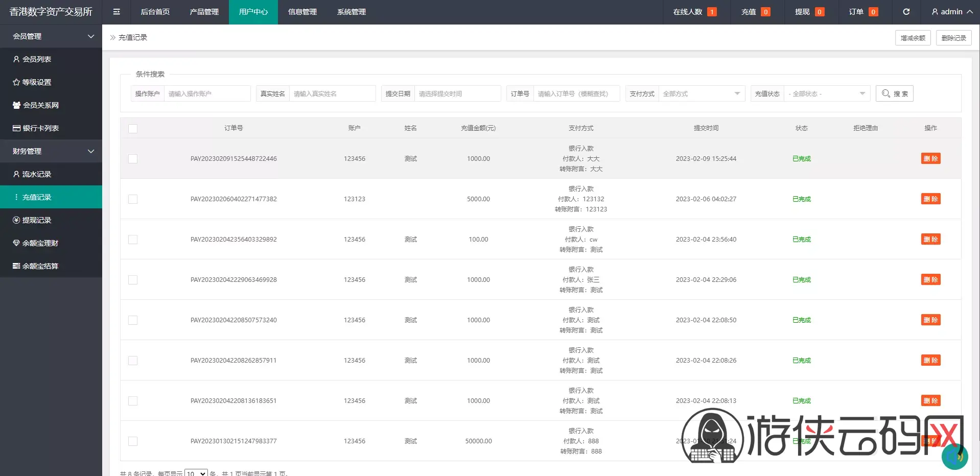The image size is (980, 476).
Task: Click the refresh icon in top bar
Action: [x=906, y=12]
